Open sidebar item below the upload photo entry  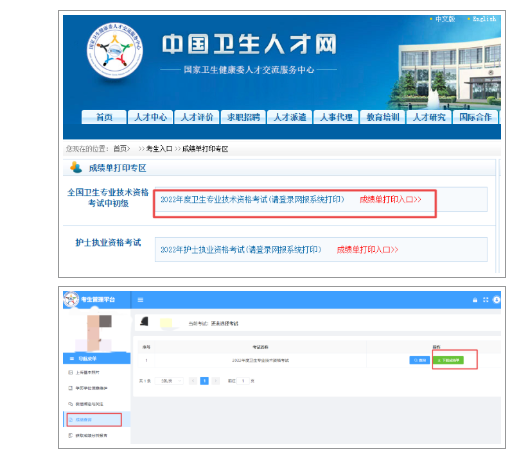click(97, 388)
